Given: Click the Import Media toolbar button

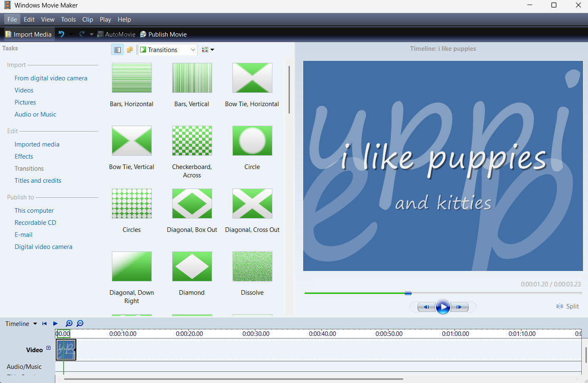Looking at the screenshot, I should point(28,34).
